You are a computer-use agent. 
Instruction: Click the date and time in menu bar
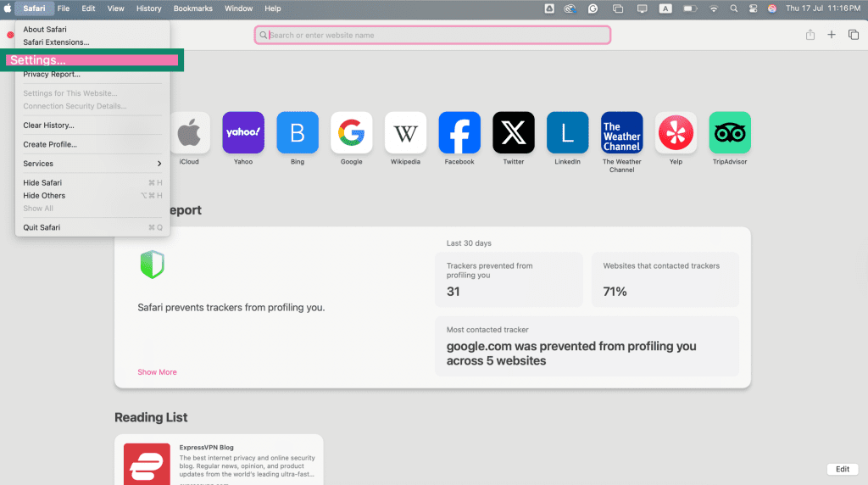click(x=823, y=8)
